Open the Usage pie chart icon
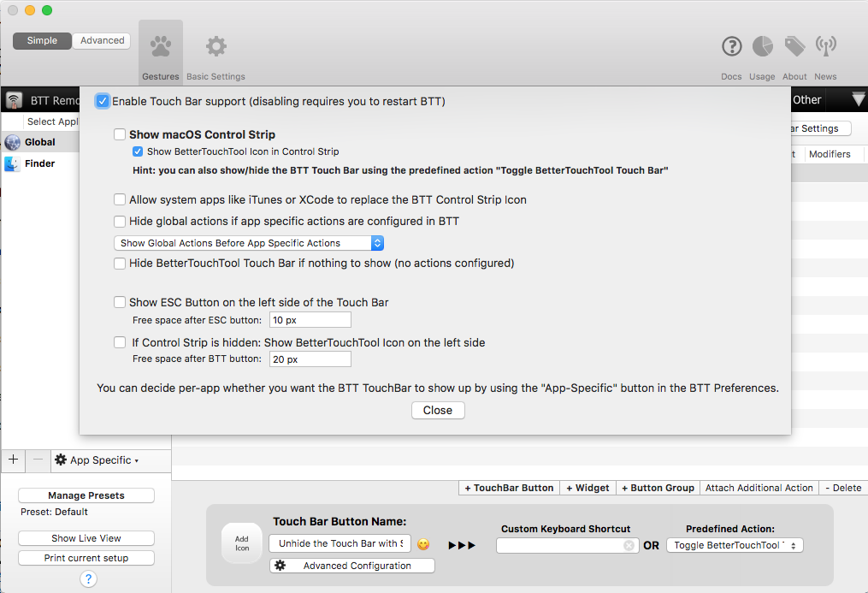This screenshot has width=868, height=593. [x=762, y=46]
